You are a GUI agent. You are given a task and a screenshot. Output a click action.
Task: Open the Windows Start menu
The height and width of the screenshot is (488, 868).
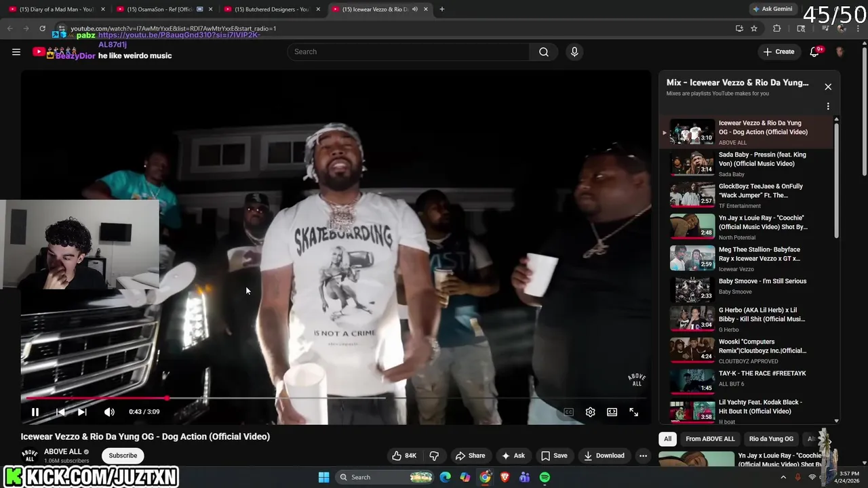(x=323, y=477)
